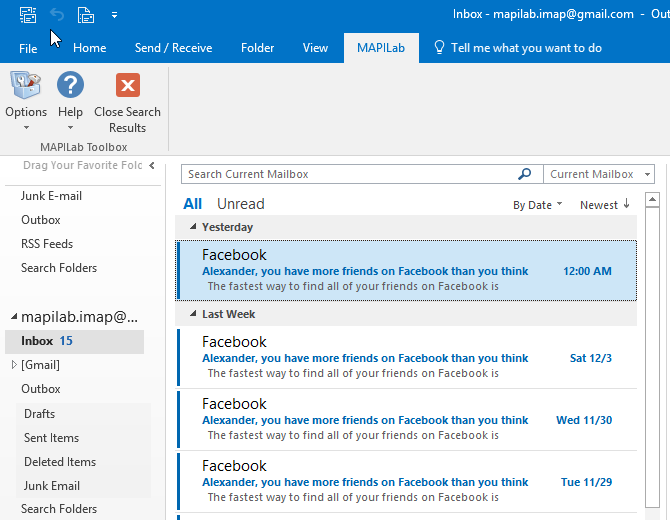This screenshot has height=520, width=670.
Task: Select the Junk E-mail folder
Action: coord(51,196)
